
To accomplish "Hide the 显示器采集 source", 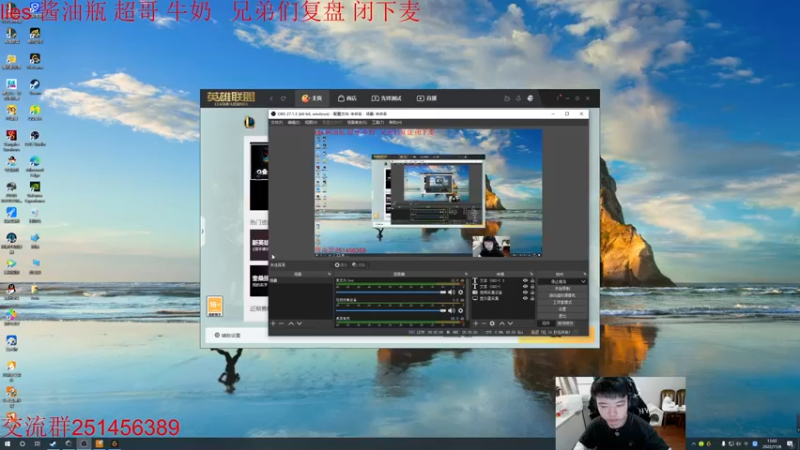I will point(525,298).
